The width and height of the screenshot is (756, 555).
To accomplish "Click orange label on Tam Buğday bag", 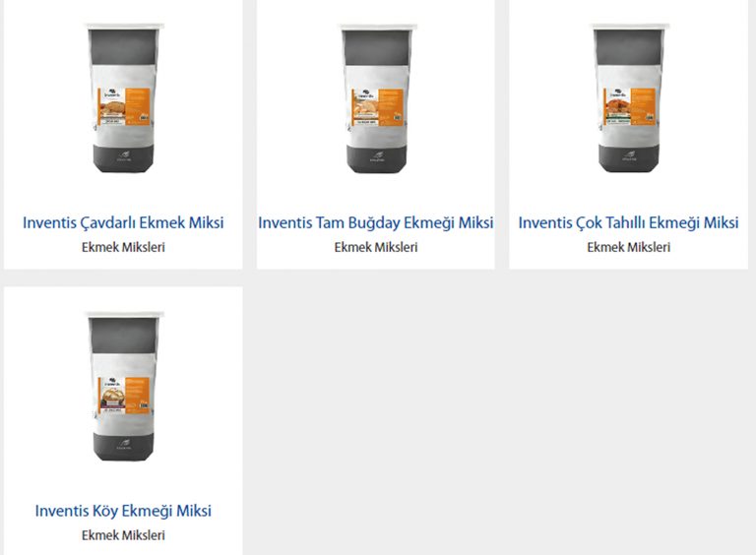I will pos(378,107).
